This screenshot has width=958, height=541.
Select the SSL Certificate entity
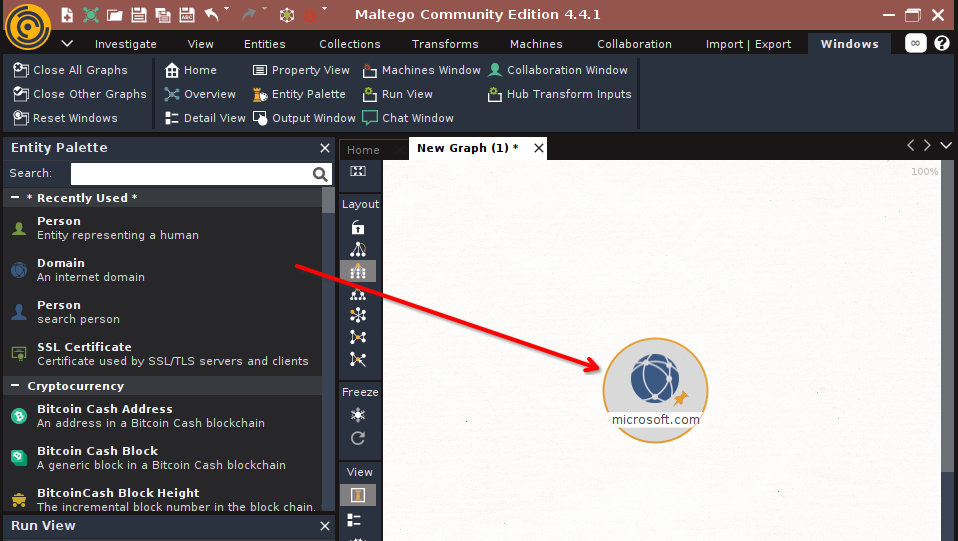(x=163, y=354)
